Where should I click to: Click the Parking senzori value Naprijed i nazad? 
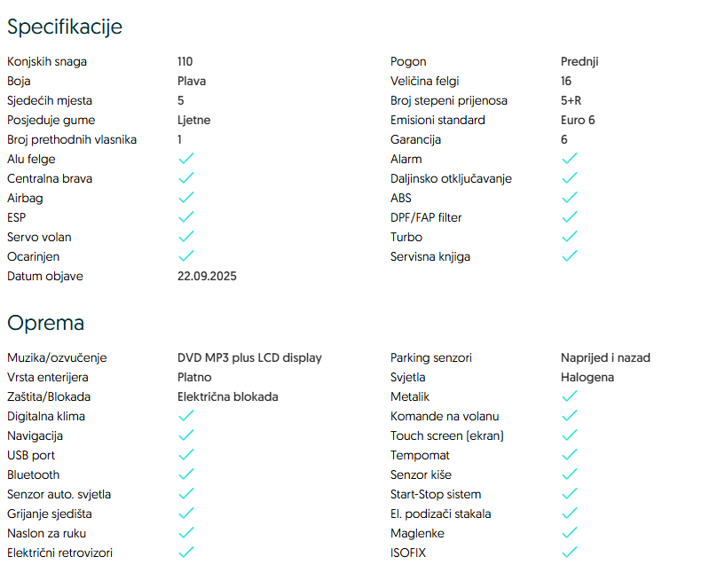coord(605,357)
